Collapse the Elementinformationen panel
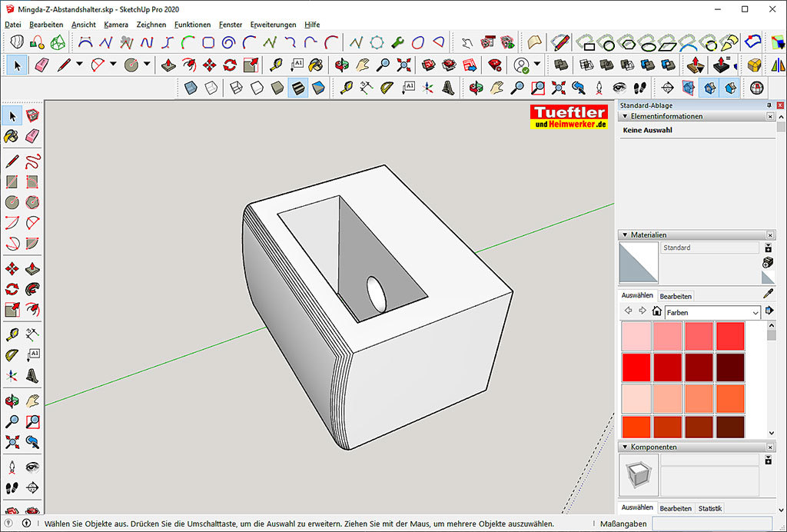Screen dimensions: 787x532 pos(626,116)
